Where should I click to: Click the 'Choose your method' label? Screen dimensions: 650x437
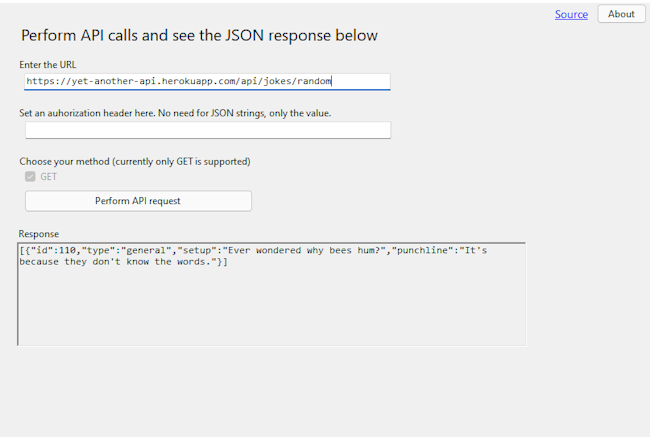tap(135, 161)
